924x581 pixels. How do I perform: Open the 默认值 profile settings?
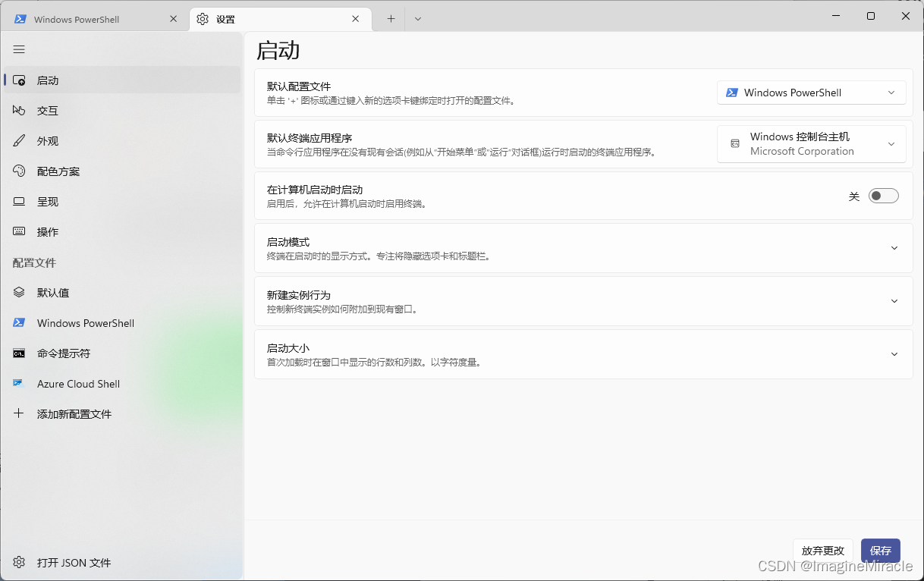pos(122,293)
